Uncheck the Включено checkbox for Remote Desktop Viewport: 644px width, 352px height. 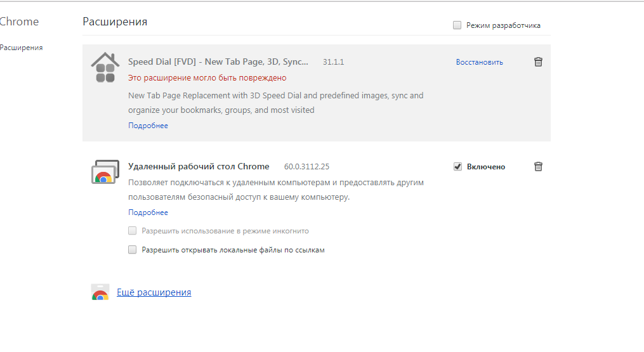pos(457,167)
